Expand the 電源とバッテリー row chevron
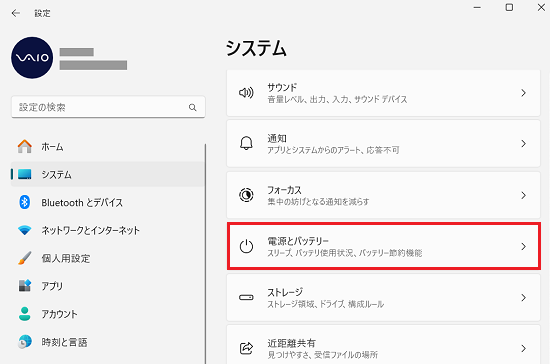 [x=523, y=247]
